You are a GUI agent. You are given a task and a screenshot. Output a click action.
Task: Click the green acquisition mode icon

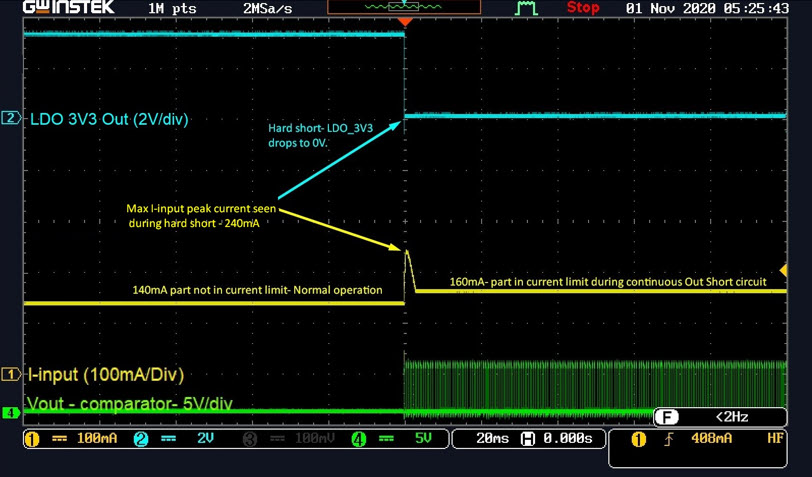click(x=526, y=8)
